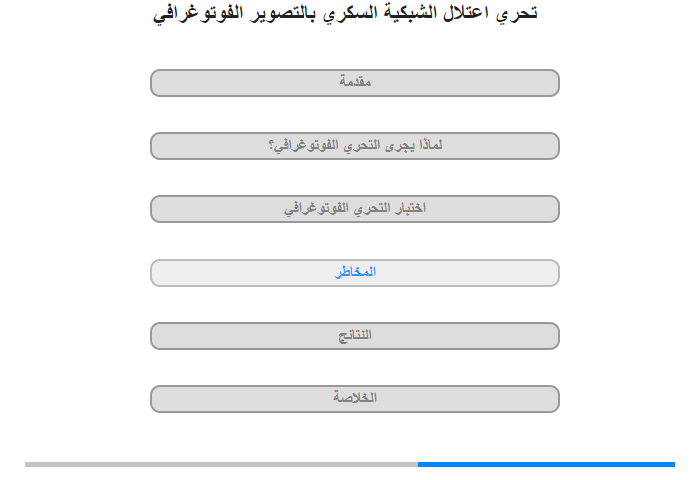Click the blue filled part of progress bar
The width and height of the screenshot is (700, 480).
point(545,464)
